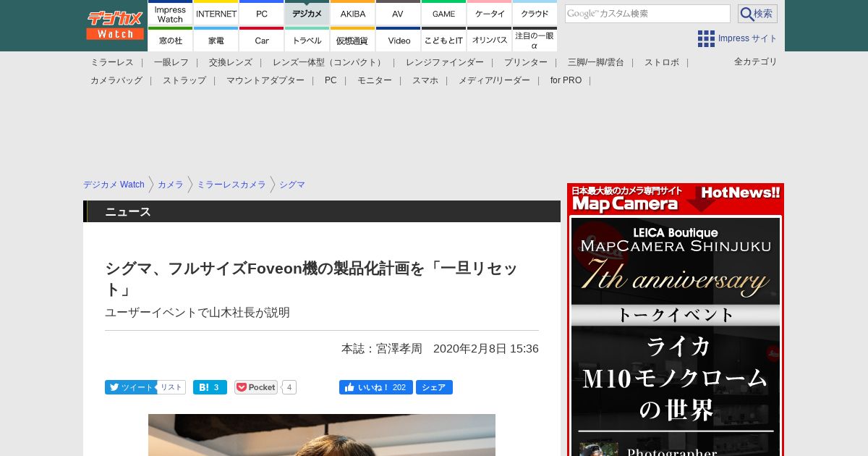This screenshot has height=456, width=868.
Task: Click デジカメ Watch breadcrumb link
Action: (114, 185)
